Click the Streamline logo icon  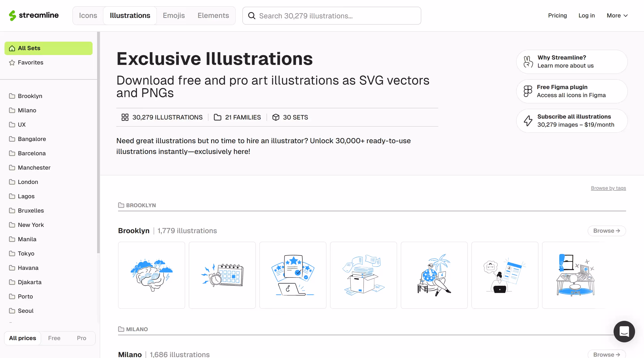(x=12, y=15)
